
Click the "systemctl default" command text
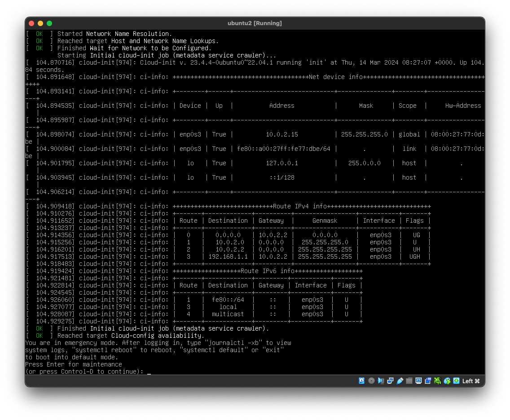[214, 350]
